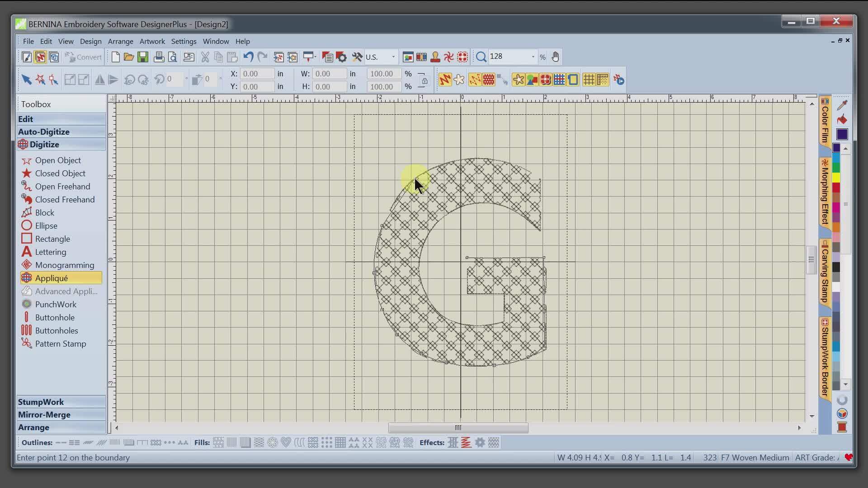The height and width of the screenshot is (488, 868).
Task: Open the zoom percentage dropdown
Action: click(533, 57)
